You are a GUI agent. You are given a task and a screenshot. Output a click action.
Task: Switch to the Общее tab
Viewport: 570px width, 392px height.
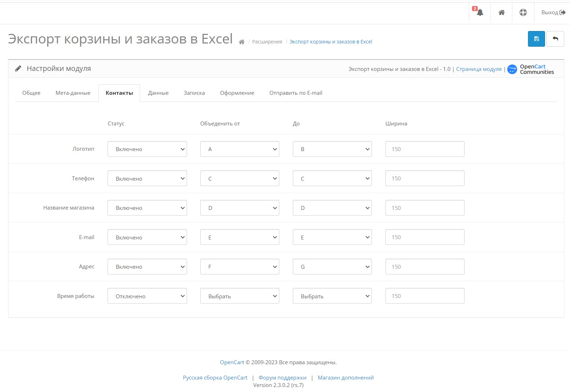tap(31, 93)
